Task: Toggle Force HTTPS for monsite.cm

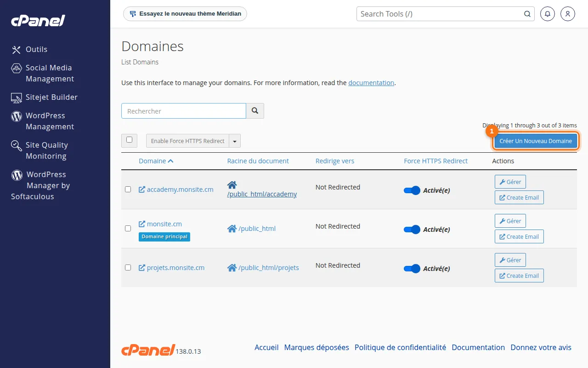Action: (412, 230)
